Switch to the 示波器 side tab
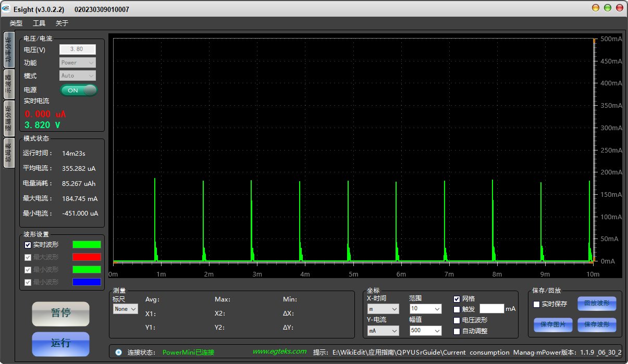Viewport: 628px width, 364px height. point(8,84)
